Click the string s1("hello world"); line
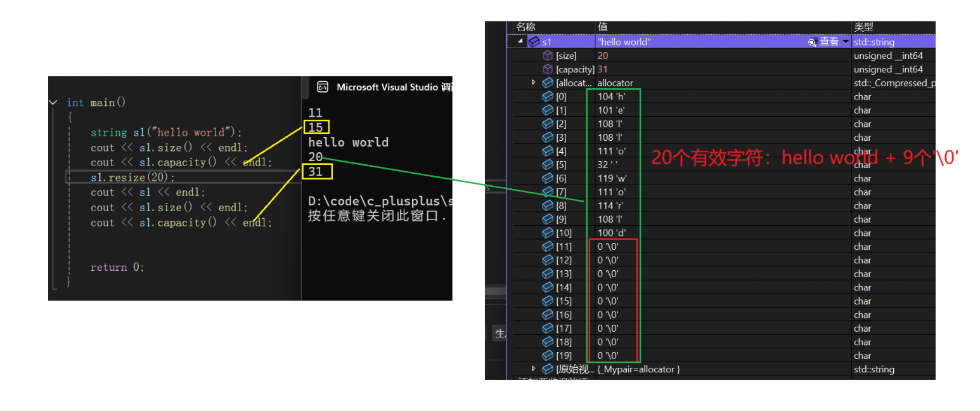Image resolution: width=980 pixels, height=411 pixels. 166,133
